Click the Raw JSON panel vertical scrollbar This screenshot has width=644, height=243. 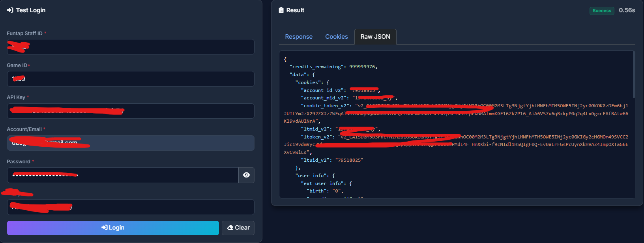(x=634, y=75)
